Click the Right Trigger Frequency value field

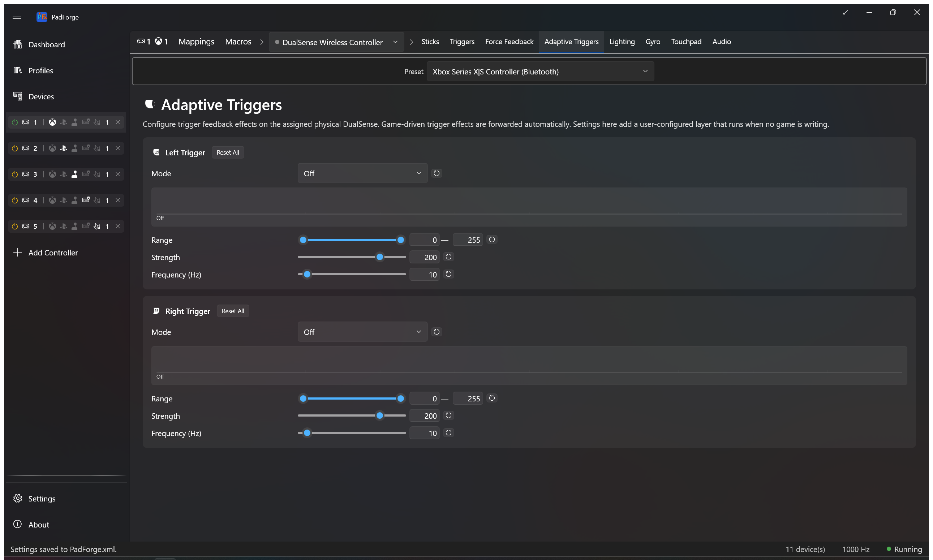[x=425, y=433]
